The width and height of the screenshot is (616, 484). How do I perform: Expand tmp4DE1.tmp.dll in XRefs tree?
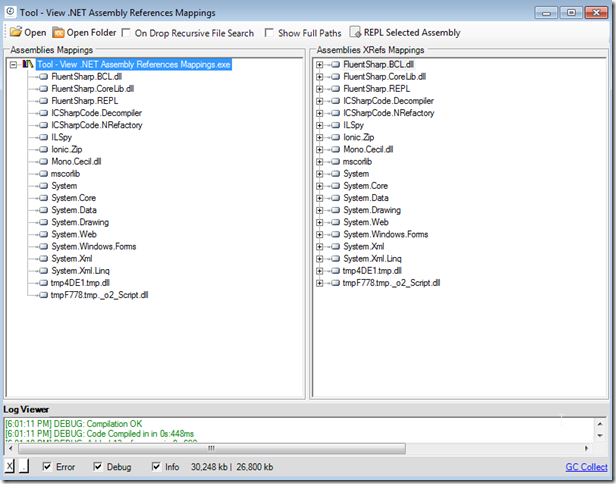point(319,271)
